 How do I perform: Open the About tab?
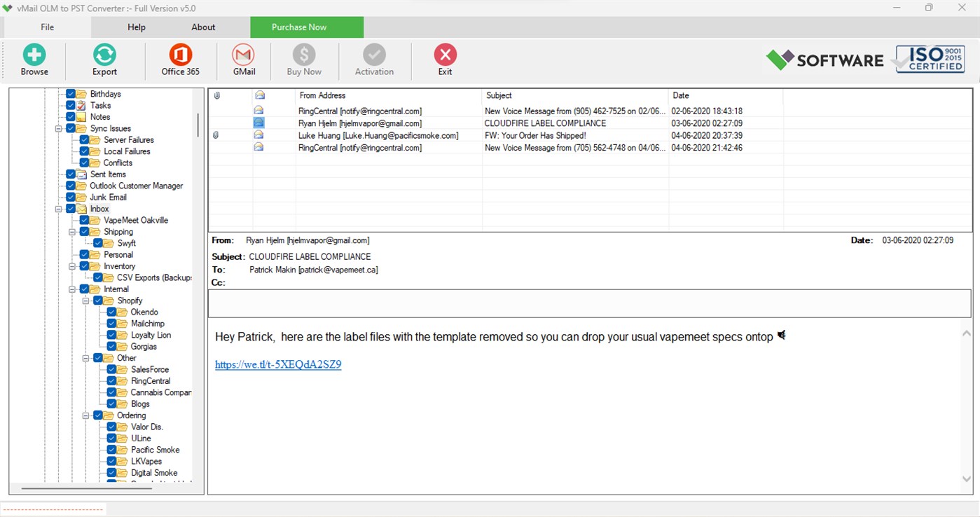pyautogui.click(x=202, y=27)
